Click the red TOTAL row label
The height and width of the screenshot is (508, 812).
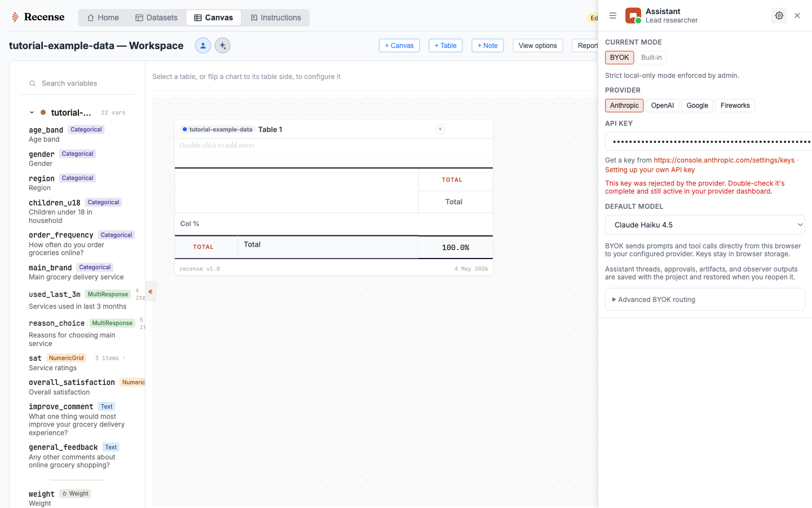coord(204,247)
